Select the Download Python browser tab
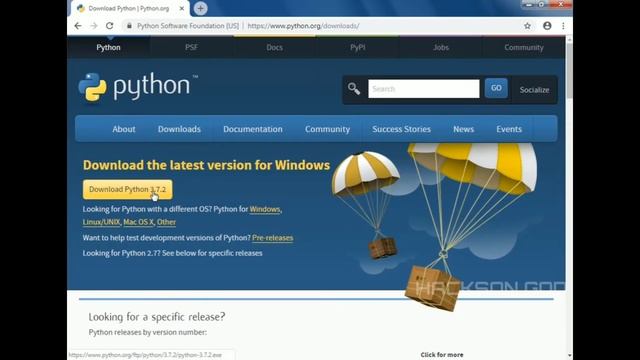Viewport: 640px width, 360px height. 130,8
